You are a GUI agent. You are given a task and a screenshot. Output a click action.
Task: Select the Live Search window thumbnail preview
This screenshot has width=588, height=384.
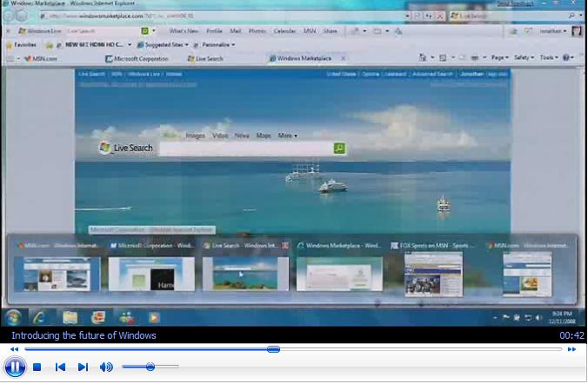pos(245,275)
